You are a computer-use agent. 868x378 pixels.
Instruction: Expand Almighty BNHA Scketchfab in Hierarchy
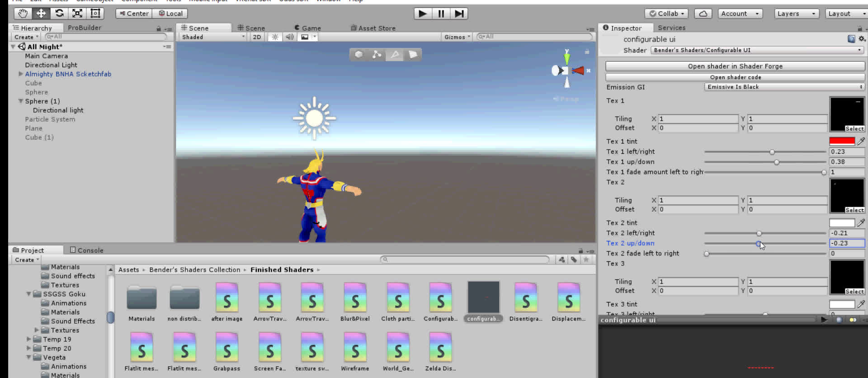(20, 74)
